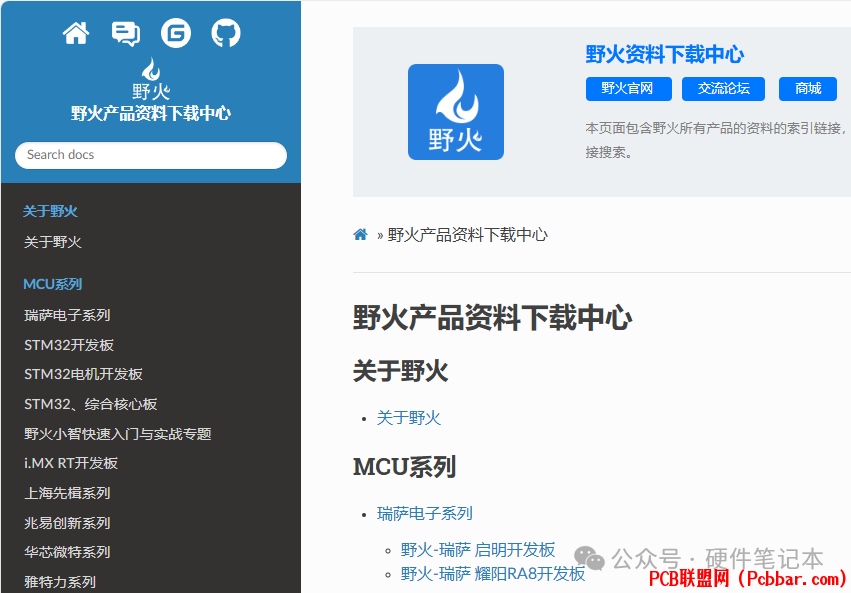Click the main 野火产品资料下载中心 page heading

pos(492,318)
